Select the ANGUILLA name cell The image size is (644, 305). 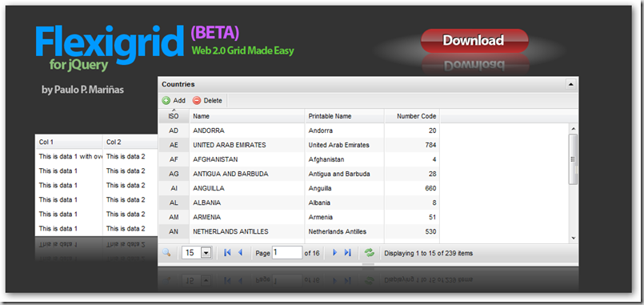tap(247, 188)
